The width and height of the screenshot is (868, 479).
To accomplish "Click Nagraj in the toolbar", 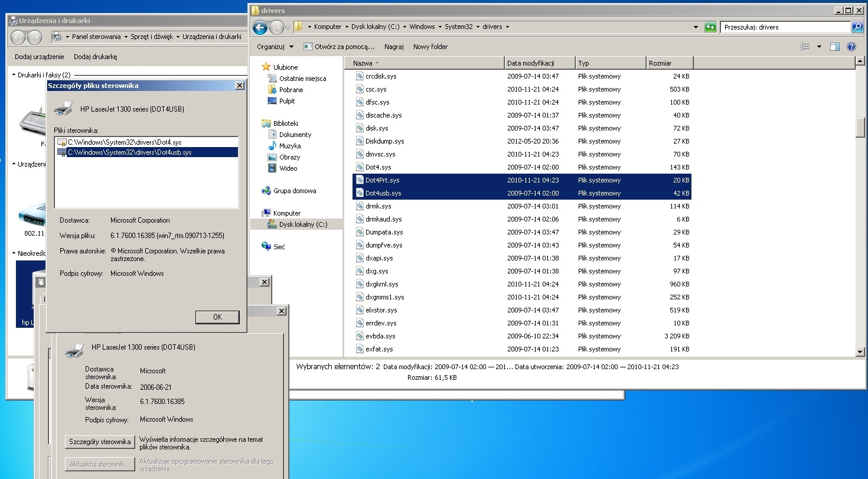I will tap(394, 47).
